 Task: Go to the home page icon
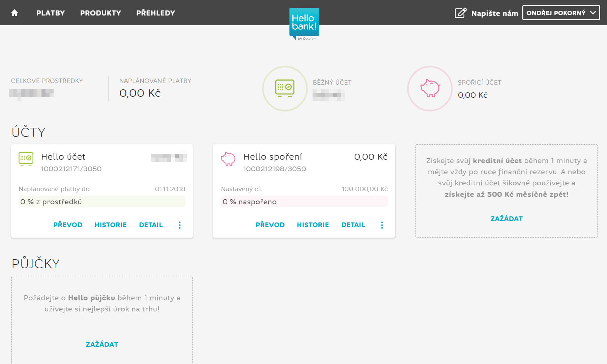(15, 13)
